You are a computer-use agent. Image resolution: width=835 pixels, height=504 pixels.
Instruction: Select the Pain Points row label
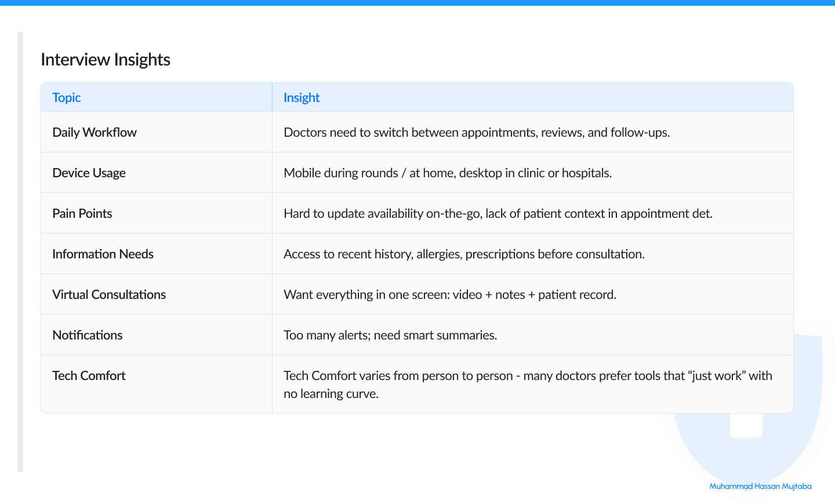click(82, 213)
